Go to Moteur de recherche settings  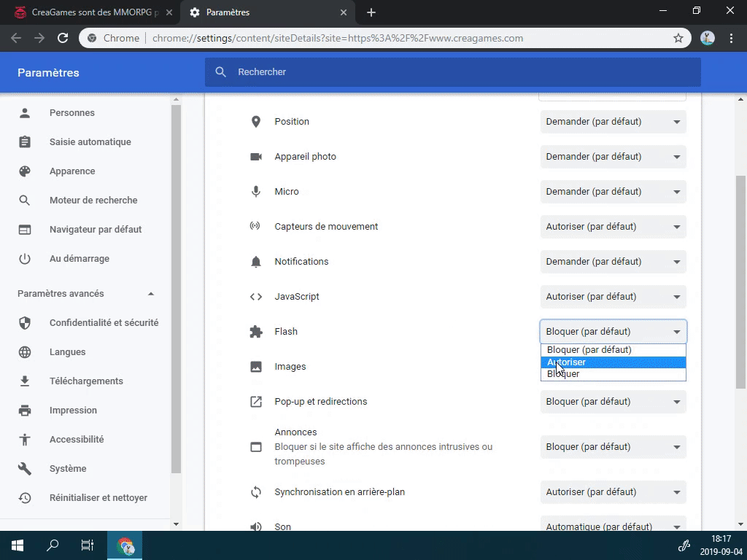(x=93, y=201)
